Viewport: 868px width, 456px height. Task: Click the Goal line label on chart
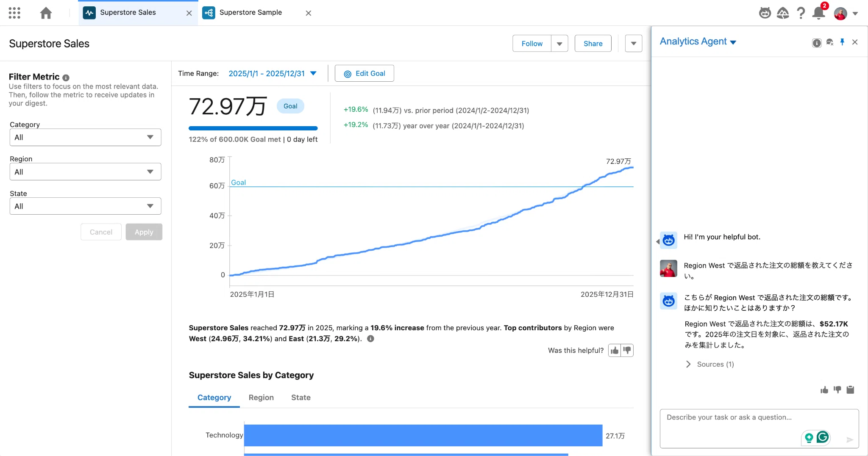click(238, 182)
